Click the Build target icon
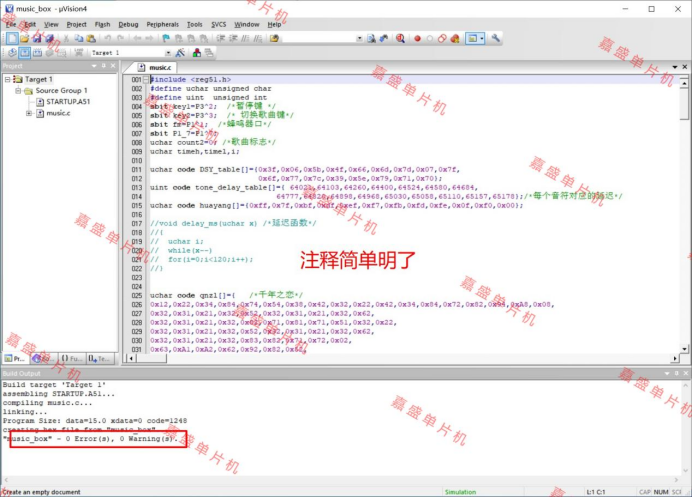Screen dimensions: 692x498 click(25, 53)
